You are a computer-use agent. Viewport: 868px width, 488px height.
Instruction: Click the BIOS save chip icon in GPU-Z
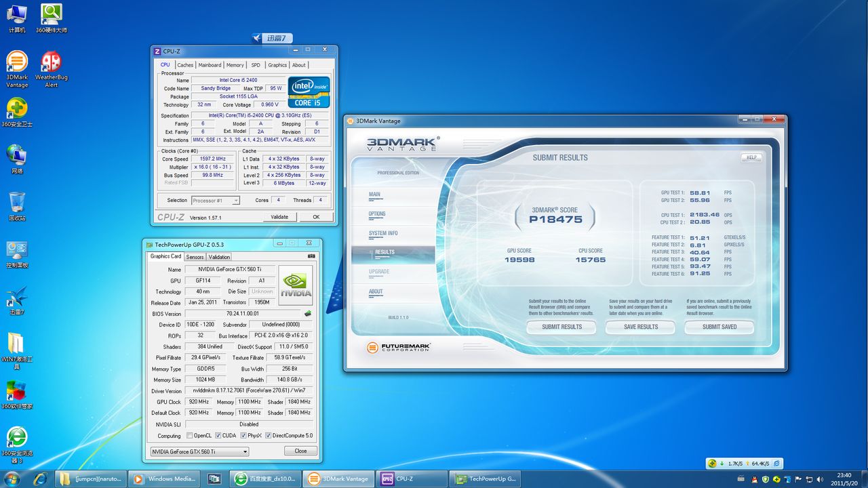tap(308, 314)
